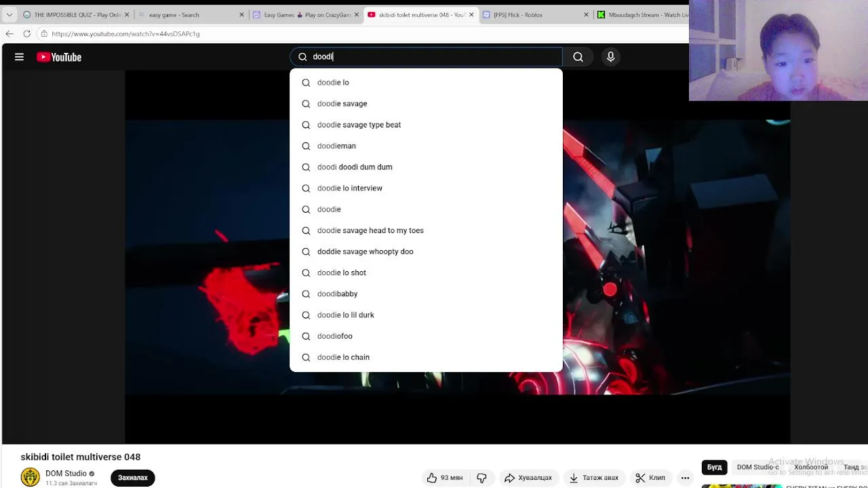Click search icon beside 'doodiofoo' suggestion

click(306, 336)
